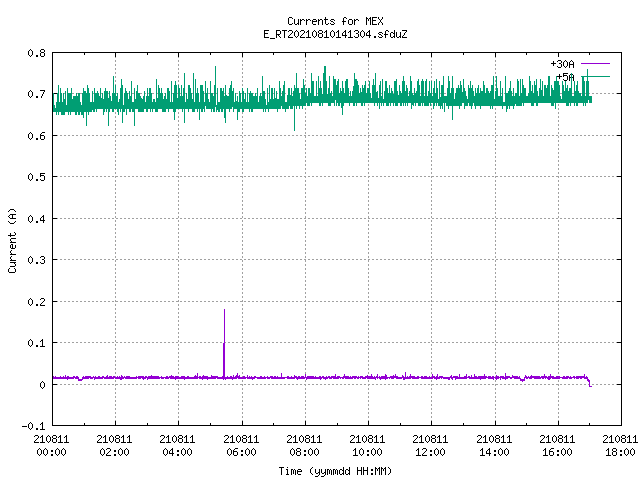Click the +30A legend label
This screenshot has width=640, height=480.
[x=562, y=64]
